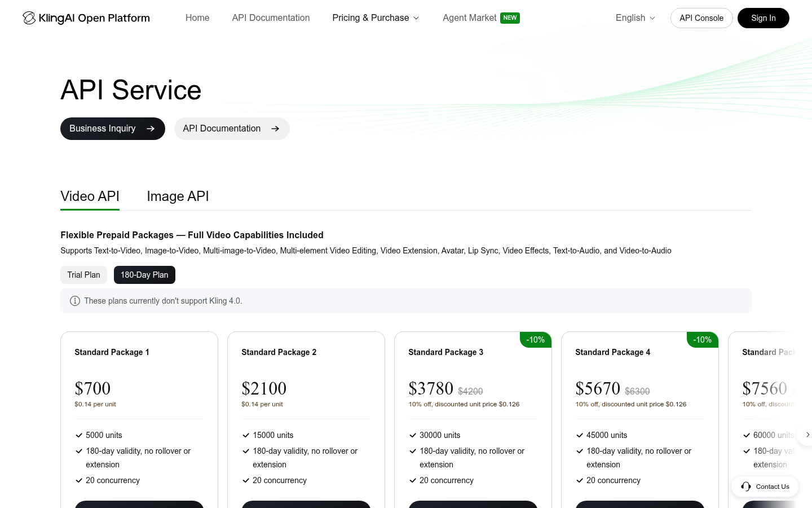Screen dimensions: 812x508
Task: Click the Standard Package 4 title
Action: (x=612, y=352)
